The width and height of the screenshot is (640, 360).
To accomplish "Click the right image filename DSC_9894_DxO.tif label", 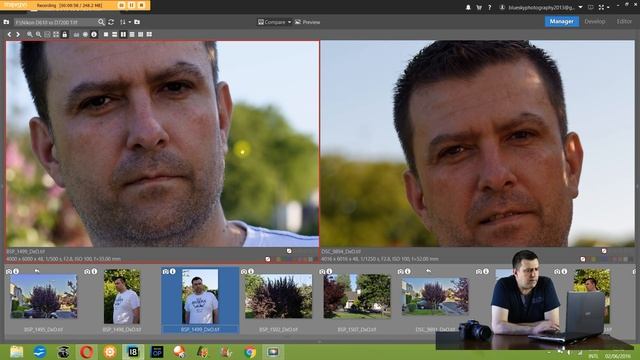I will [x=341, y=252].
